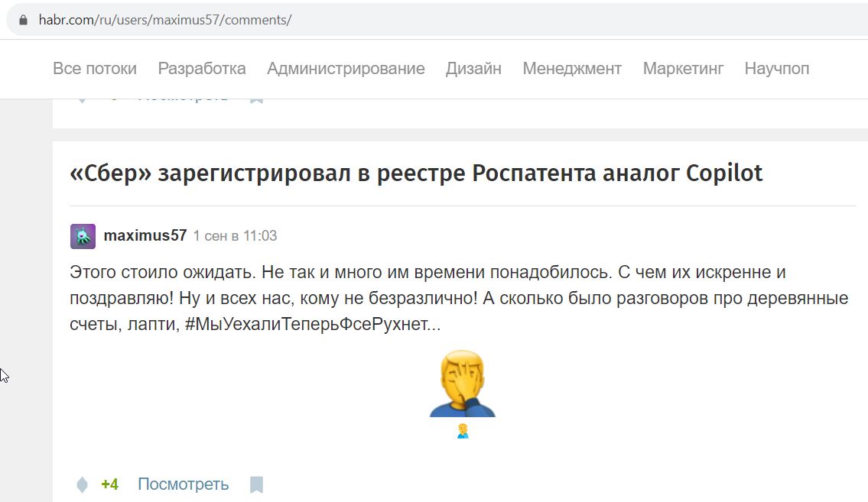This screenshot has height=502, width=868.
Task: Open Посмотреть link under the Сбер comment
Action: coord(183,484)
